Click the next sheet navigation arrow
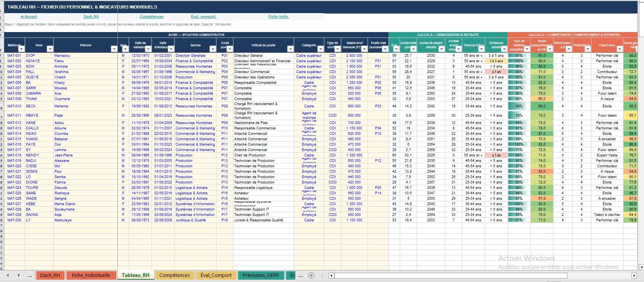The width and height of the screenshot is (644, 282). point(19,275)
